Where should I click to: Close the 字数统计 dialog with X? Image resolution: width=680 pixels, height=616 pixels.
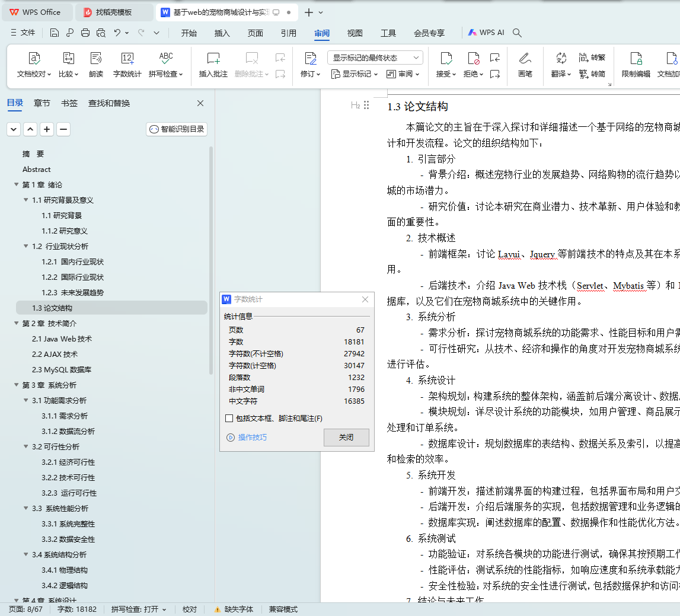(365, 299)
